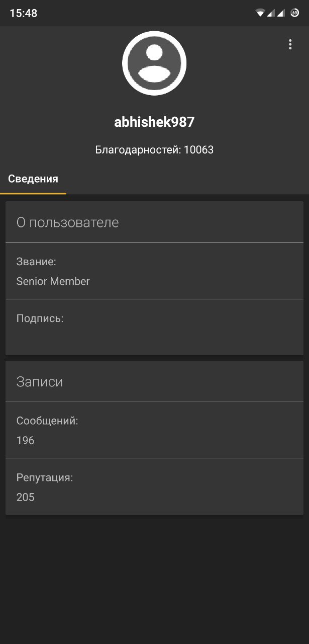The width and height of the screenshot is (309, 644).
Task: Tap the Записи section header
Action: point(40,381)
